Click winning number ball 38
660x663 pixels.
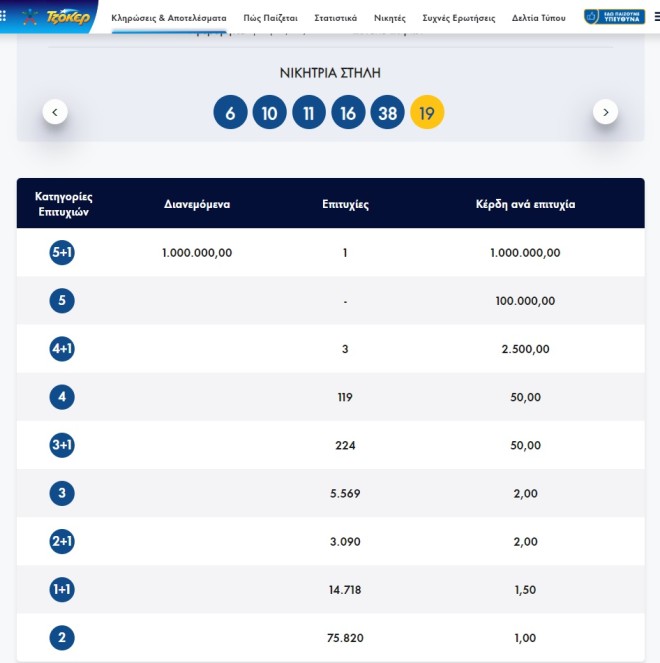388,113
